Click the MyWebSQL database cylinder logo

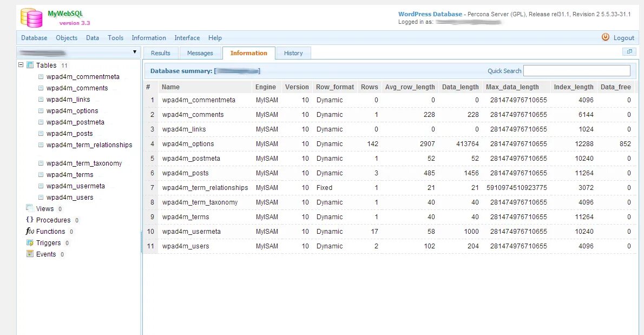[31, 16]
